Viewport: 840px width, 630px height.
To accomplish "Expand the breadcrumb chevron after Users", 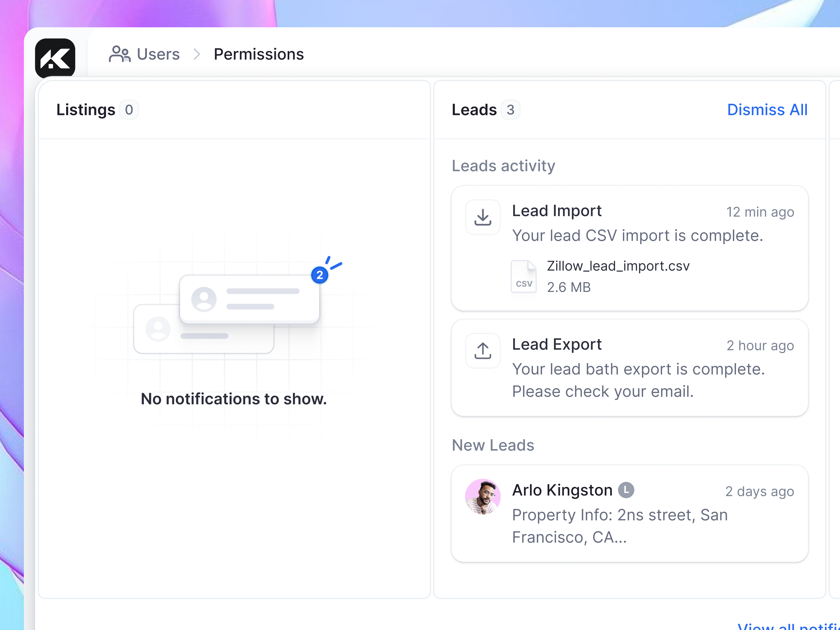I will 197,54.
